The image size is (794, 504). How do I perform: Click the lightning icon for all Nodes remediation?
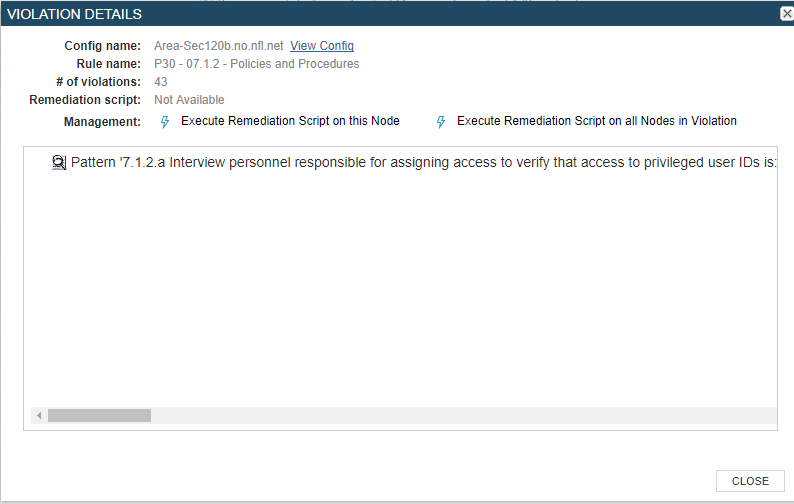coord(441,122)
